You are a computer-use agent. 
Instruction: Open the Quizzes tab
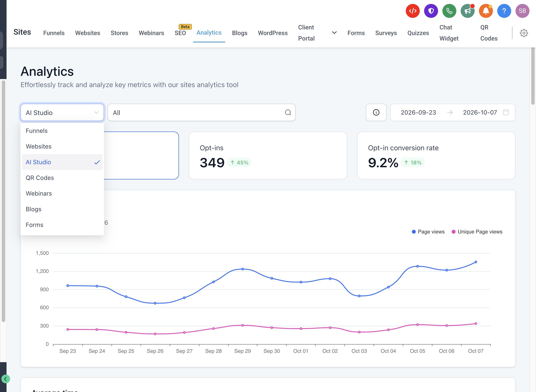(x=418, y=33)
